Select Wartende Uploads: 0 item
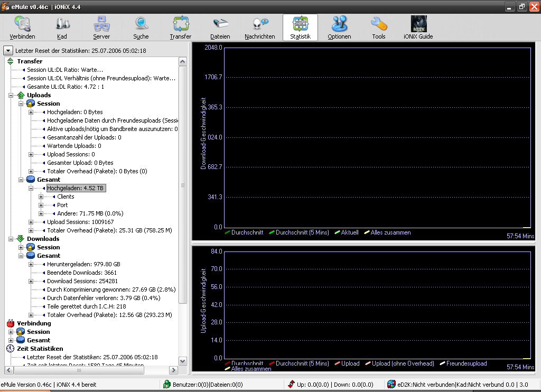 [74, 146]
